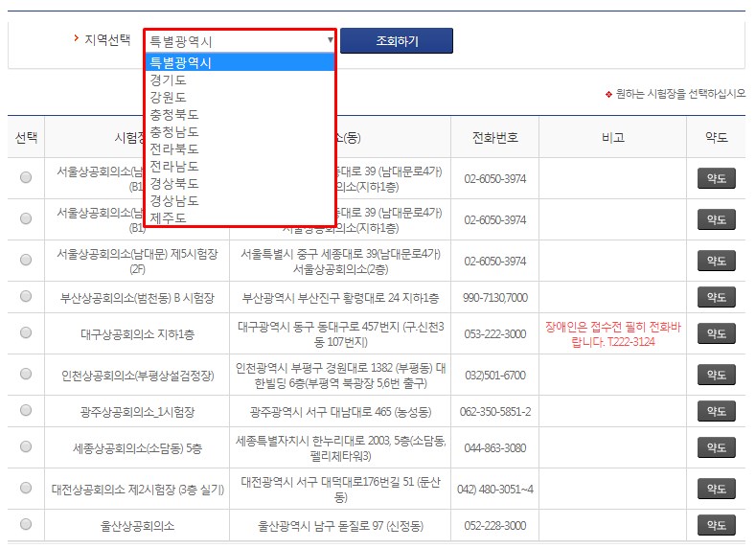This screenshot has height=548, width=756.
Task: Choose the highlighted 특별광역시 option in the list
Action: click(x=241, y=62)
